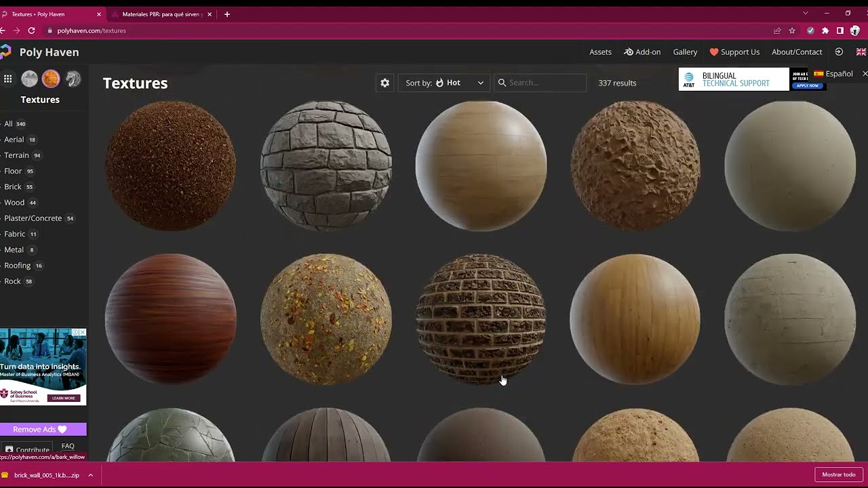Click the Remove Ads button
Screen dimensions: 868x488
43,429
